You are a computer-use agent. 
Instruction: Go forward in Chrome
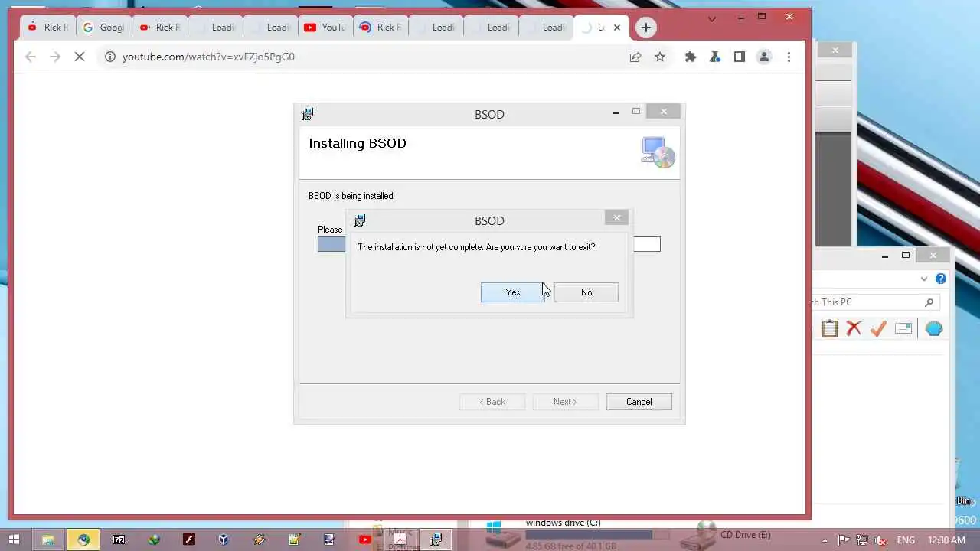pyautogui.click(x=55, y=57)
